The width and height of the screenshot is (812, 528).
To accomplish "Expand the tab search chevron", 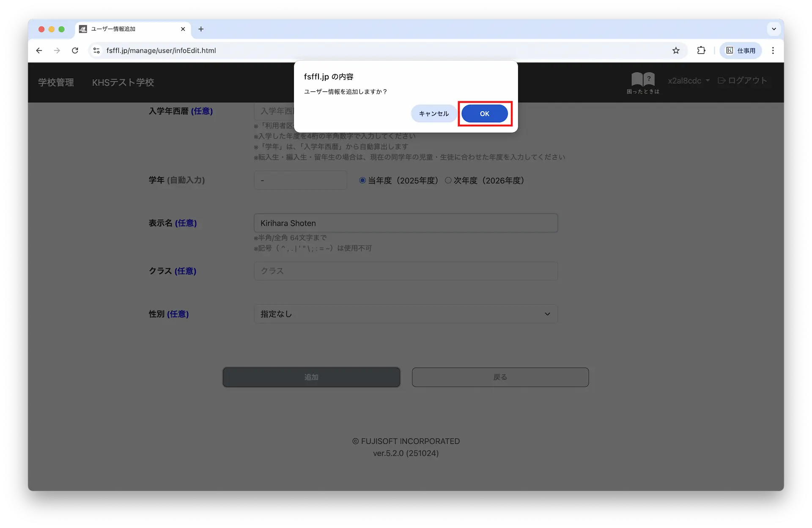I will (774, 29).
